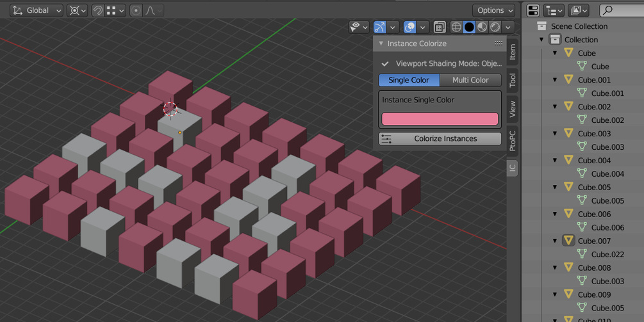Open the overlays dropdown arrow
644x322 pixels.
(422, 27)
